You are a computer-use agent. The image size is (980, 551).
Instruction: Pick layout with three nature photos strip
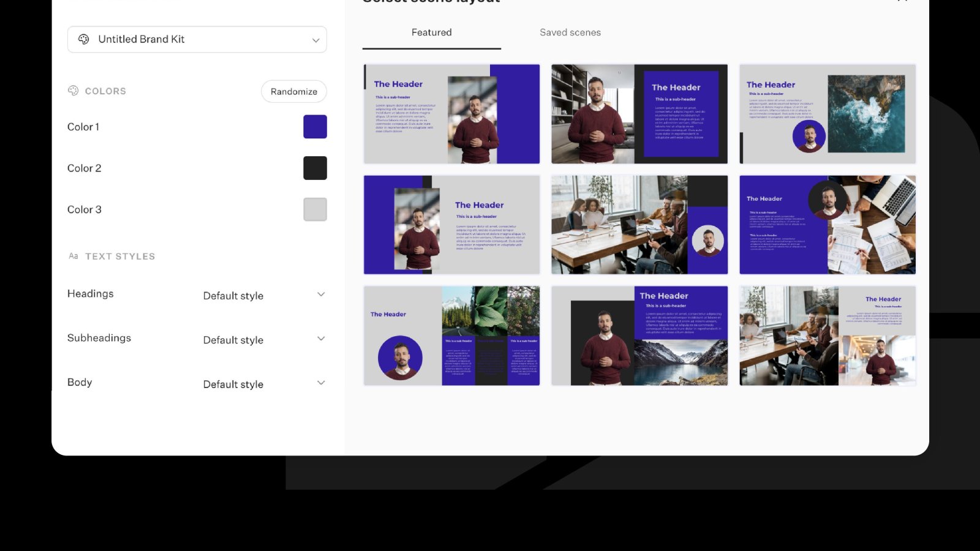(451, 335)
